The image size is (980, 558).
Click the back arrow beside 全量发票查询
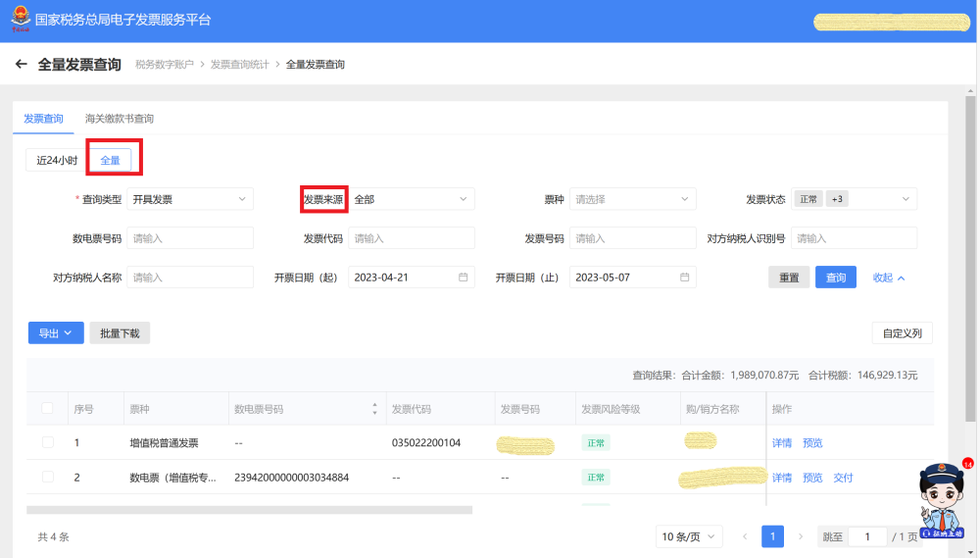point(22,65)
